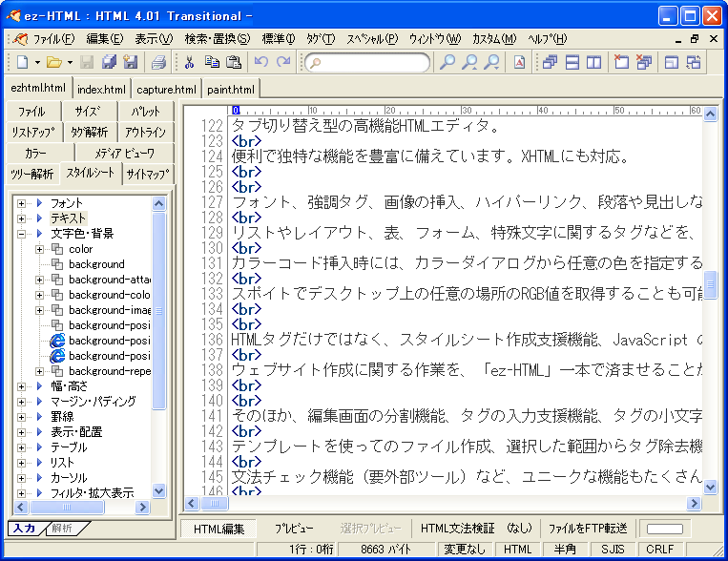Click the second magnifier search icon
Viewport: 728px width, 561px height.
coord(469,62)
